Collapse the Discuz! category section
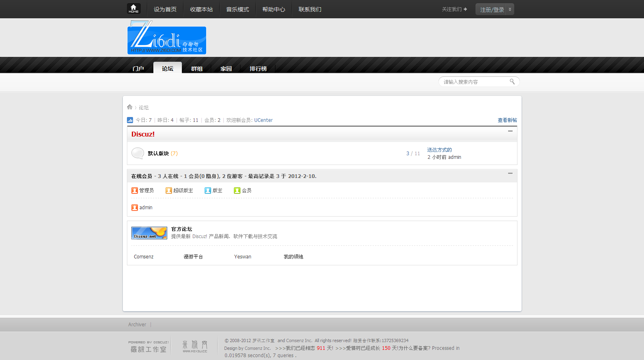Screen dimensions: 644x360 pos(510,131)
